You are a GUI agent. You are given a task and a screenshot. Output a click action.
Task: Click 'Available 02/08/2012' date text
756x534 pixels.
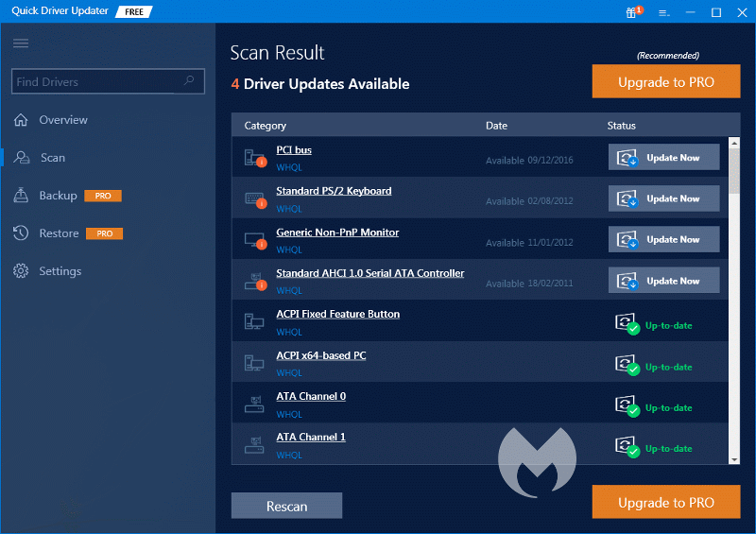pos(529,201)
